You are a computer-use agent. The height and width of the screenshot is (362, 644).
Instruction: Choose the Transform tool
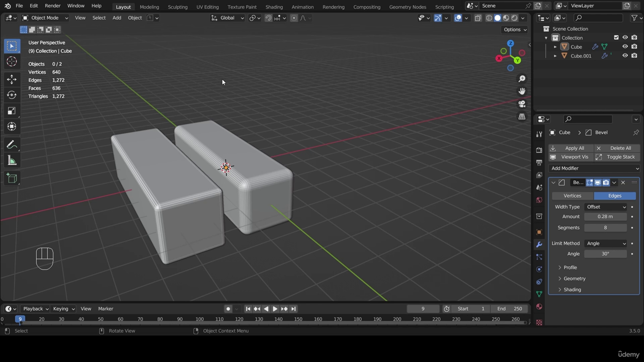(x=12, y=127)
